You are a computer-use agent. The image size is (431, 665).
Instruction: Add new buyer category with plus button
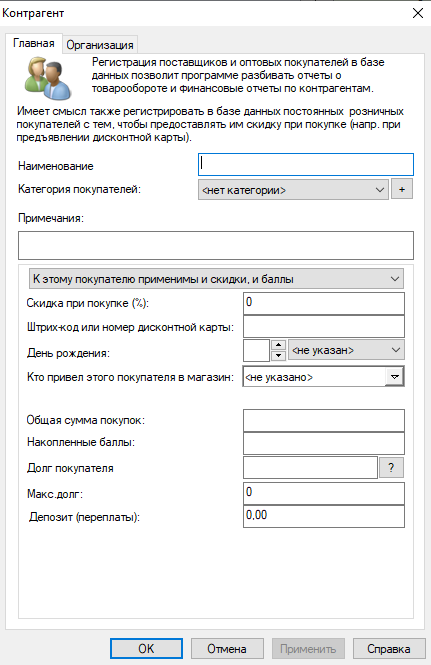tap(401, 190)
